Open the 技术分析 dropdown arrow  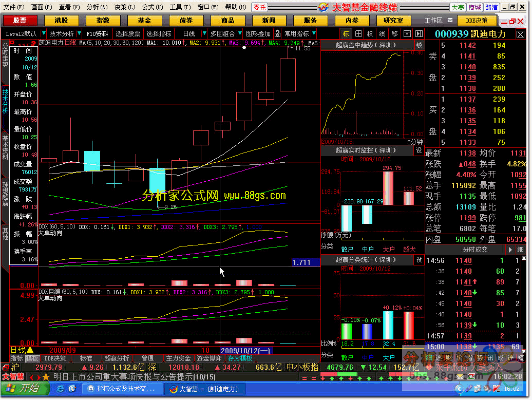(x=79, y=33)
